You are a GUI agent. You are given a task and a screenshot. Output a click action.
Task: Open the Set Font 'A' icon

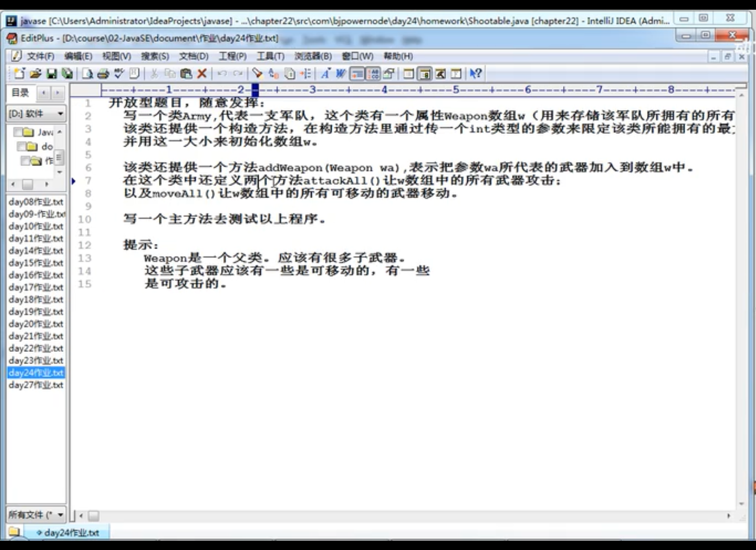[326, 74]
